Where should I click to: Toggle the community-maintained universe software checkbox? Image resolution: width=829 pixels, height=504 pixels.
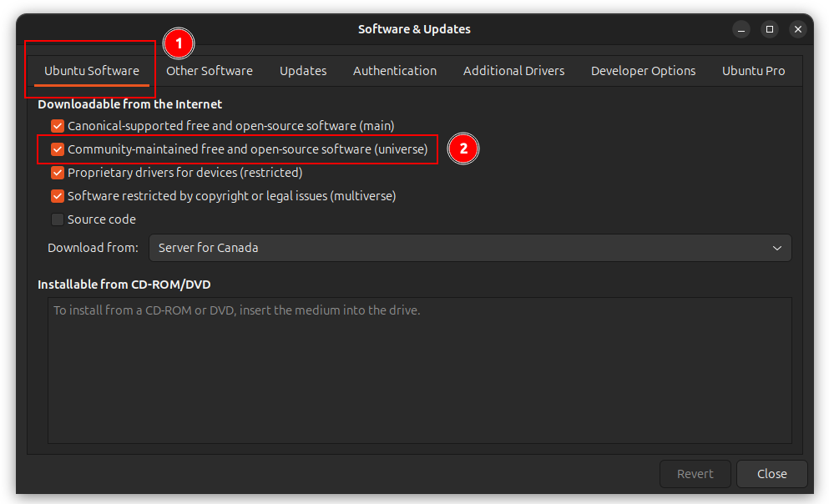pos(57,149)
